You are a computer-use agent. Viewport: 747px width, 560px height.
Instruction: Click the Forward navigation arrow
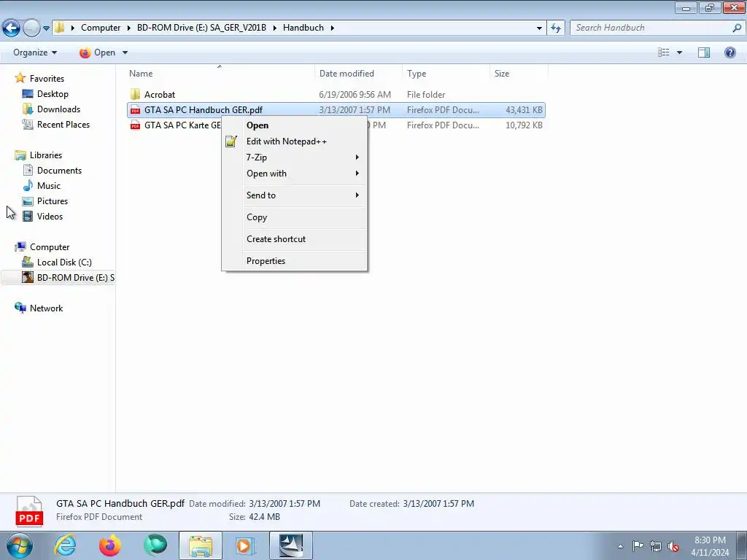coord(31,28)
